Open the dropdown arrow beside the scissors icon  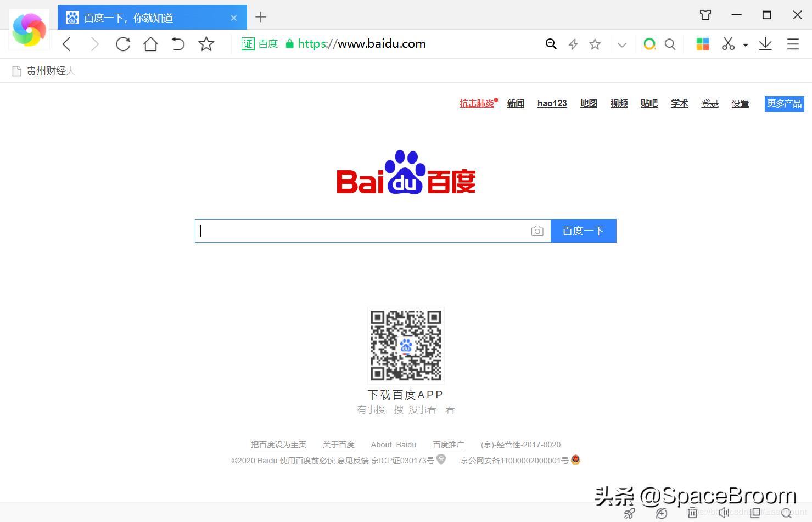coord(745,44)
